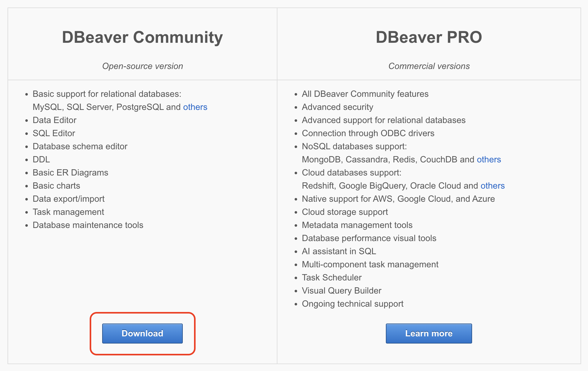
Task: Click Data export/import item
Action: (x=68, y=199)
